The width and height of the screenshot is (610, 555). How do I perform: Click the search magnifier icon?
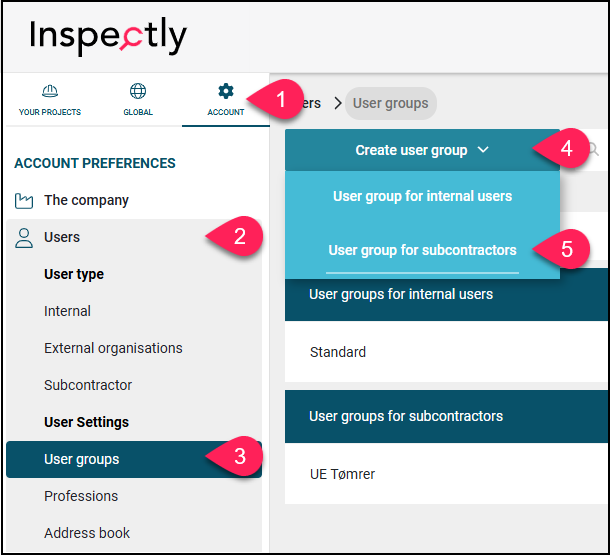click(593, 149)
